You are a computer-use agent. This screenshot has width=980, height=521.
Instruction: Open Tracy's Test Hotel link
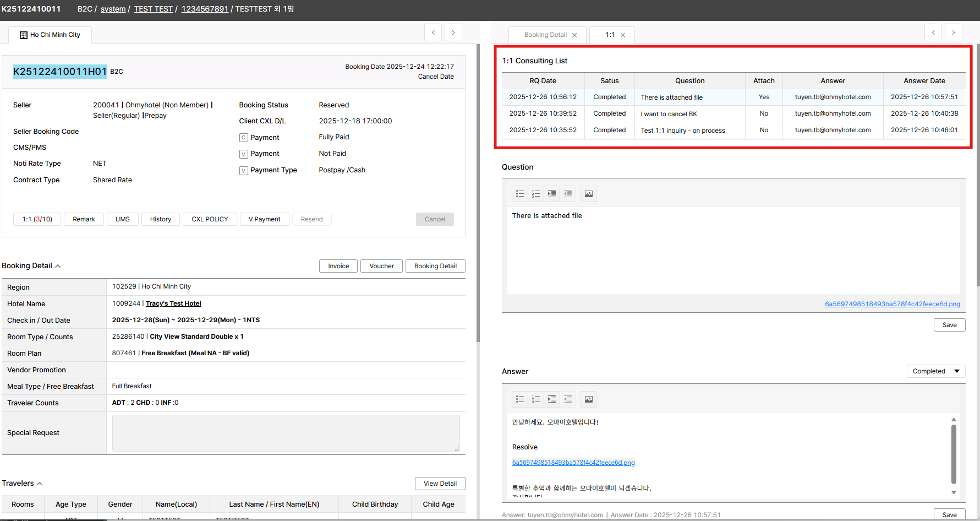pos(173,303)
